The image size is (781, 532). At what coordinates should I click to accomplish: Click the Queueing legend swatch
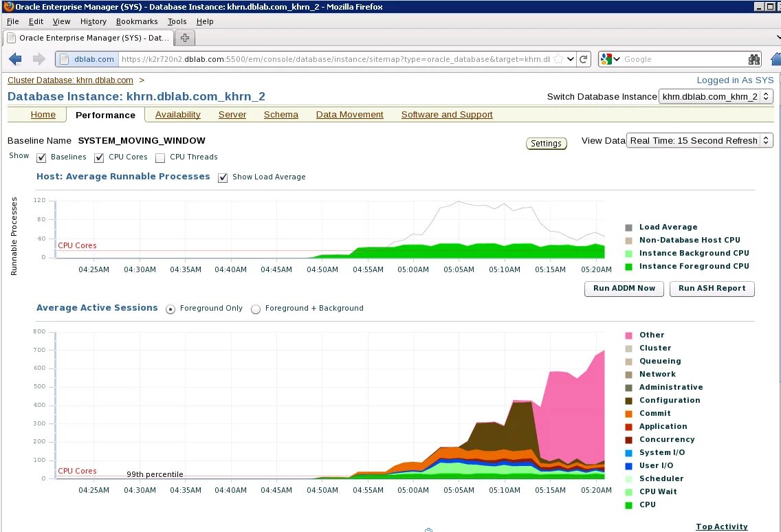point(628,361)
